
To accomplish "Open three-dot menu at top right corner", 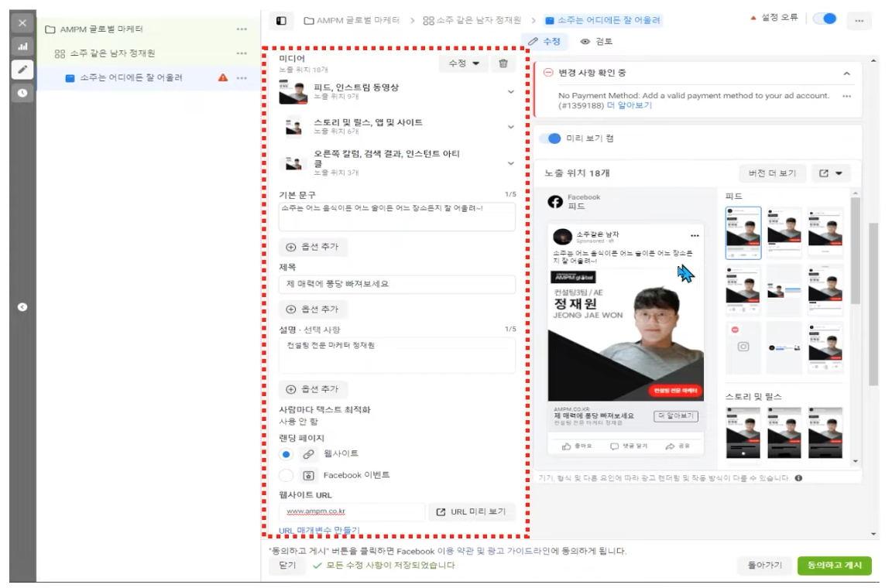I will 857,20.
